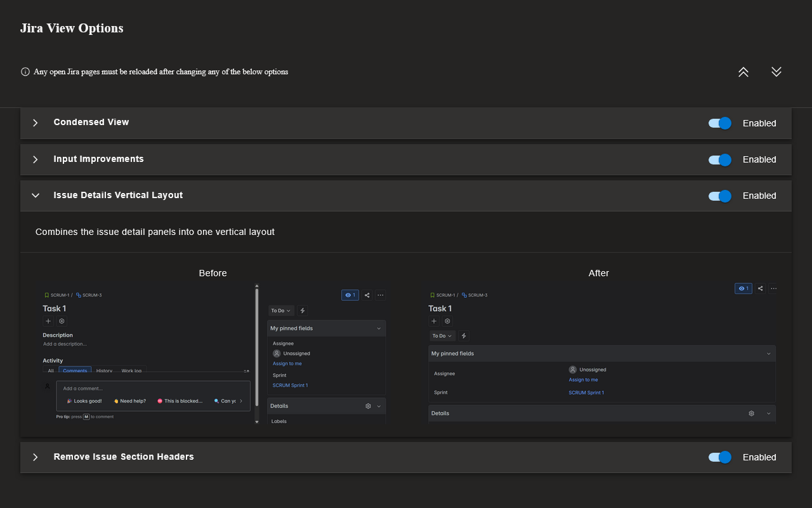Toggle the Issue Details Vertical Layout switch
The image size is (812, 508).
[x=720, y=196]
